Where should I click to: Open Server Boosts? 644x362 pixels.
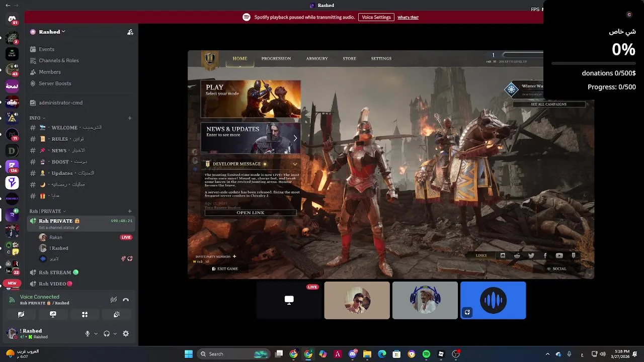tap(82, 83)
